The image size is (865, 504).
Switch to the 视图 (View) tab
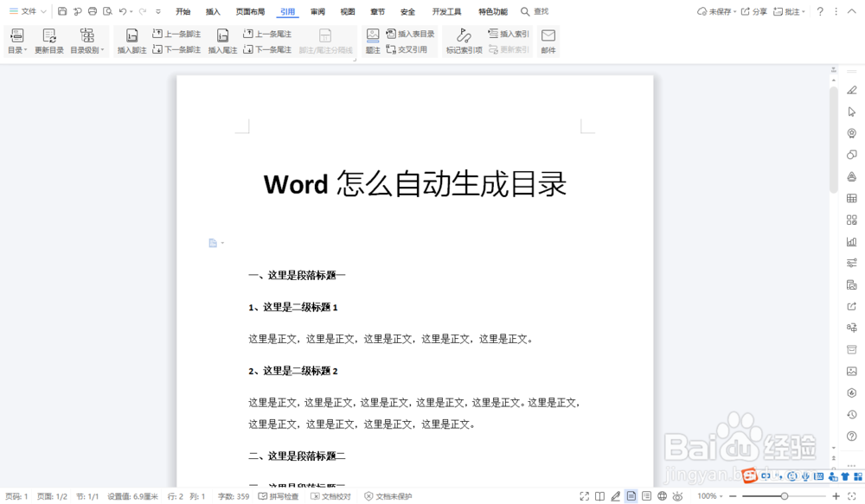(x=348, y=11)
